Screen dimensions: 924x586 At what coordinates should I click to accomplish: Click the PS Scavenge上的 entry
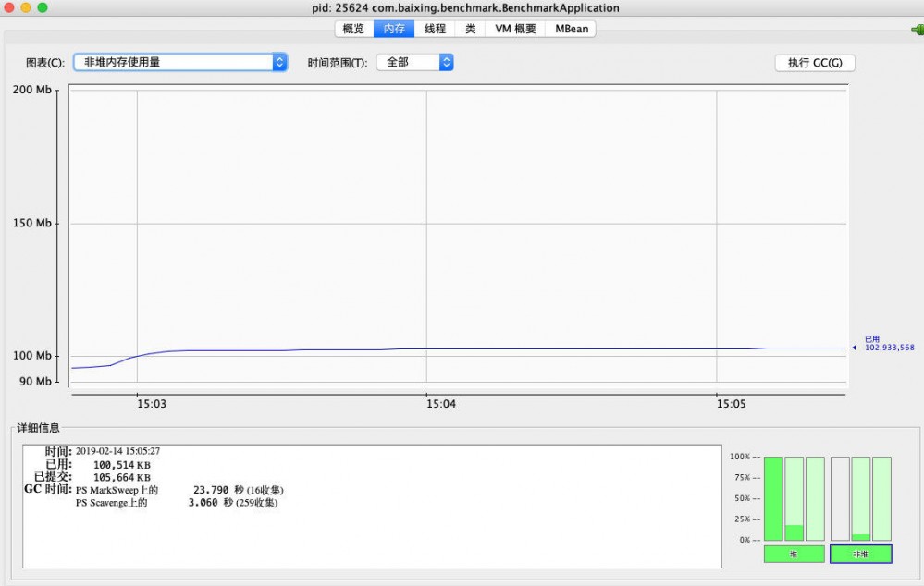[x=111, y=503]
